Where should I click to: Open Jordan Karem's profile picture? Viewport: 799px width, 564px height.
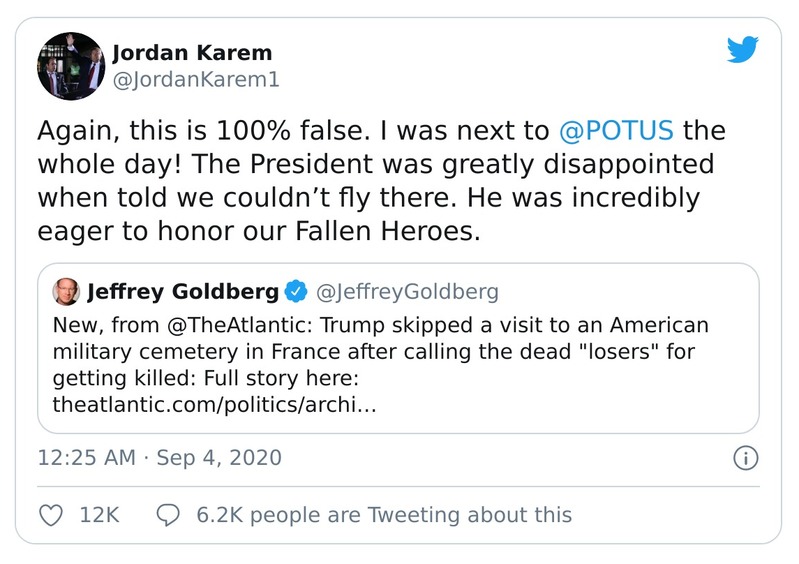[70, 66]
